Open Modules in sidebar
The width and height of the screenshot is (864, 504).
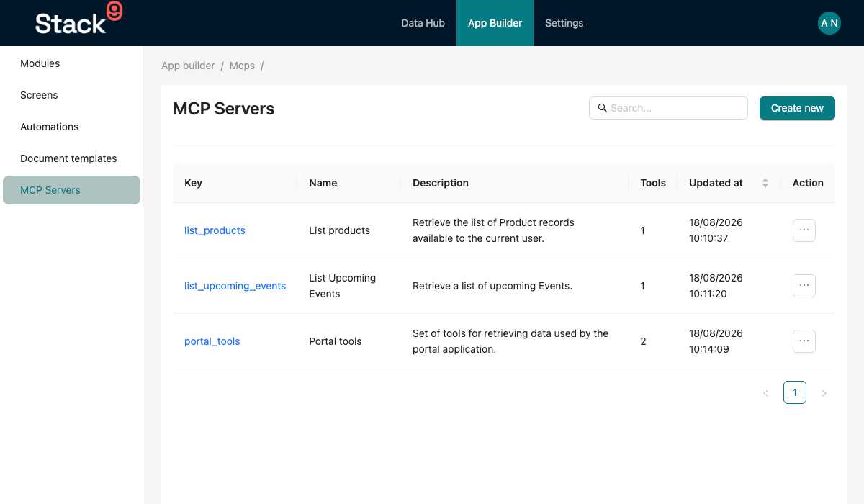tap(71, 63)
